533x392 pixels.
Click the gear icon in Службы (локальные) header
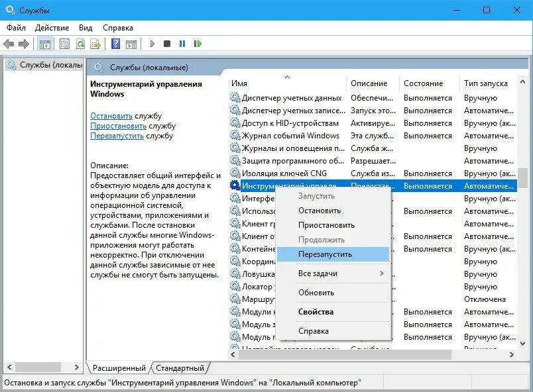pyautogui.click(x=99, y=68)
